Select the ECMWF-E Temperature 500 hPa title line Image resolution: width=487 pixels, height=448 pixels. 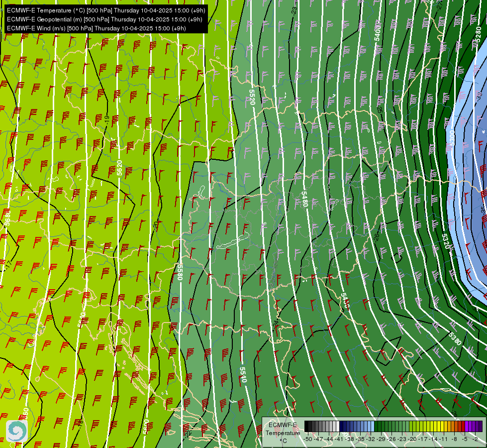point(106,10)
